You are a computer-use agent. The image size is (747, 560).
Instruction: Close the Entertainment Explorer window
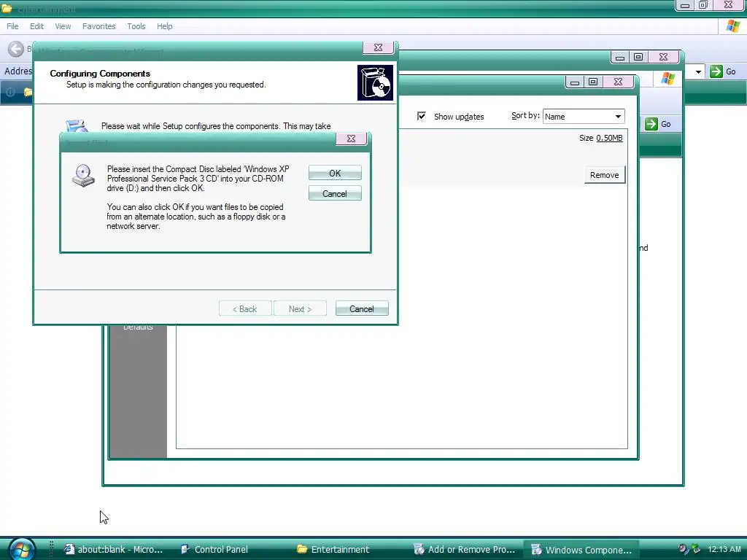pyautogui.click(x=729, y=5)
